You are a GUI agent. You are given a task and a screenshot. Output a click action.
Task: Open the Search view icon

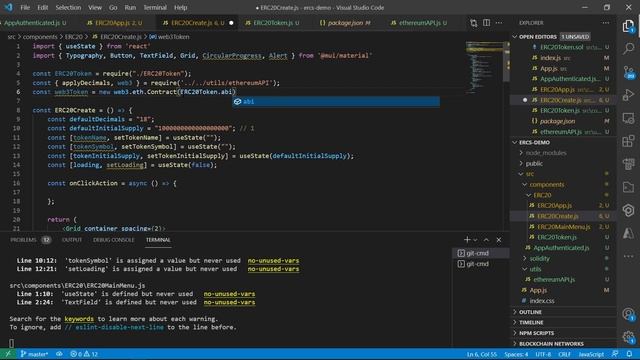[x=628, y=49]
